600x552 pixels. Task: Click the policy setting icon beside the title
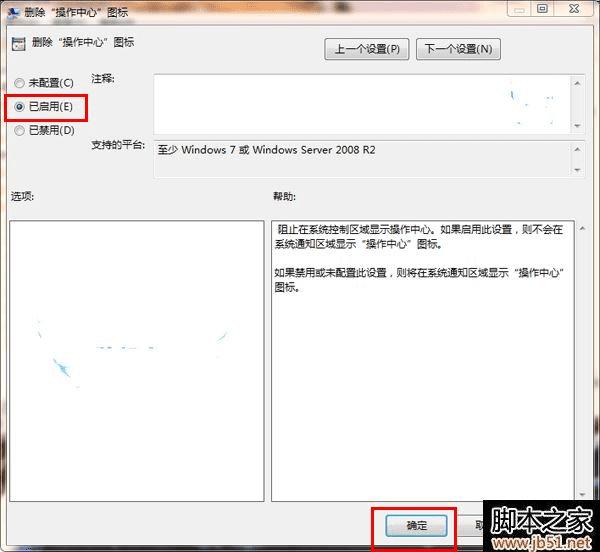pos(18,44)
